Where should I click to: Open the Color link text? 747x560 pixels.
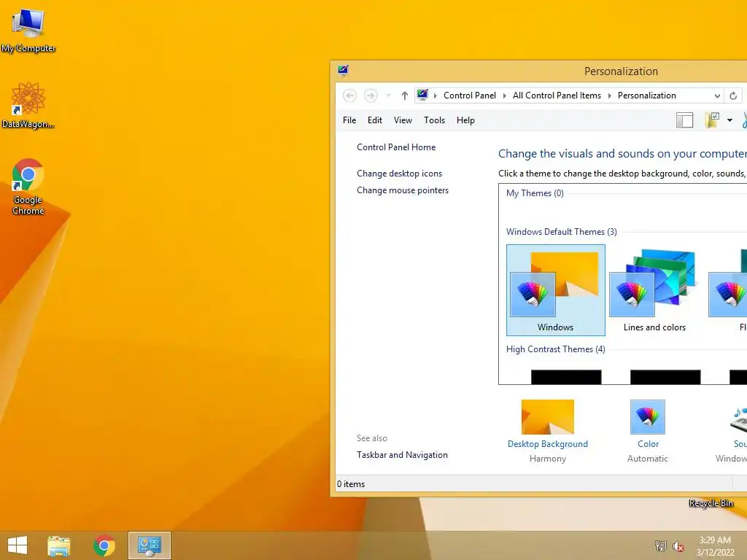(648, 444)
